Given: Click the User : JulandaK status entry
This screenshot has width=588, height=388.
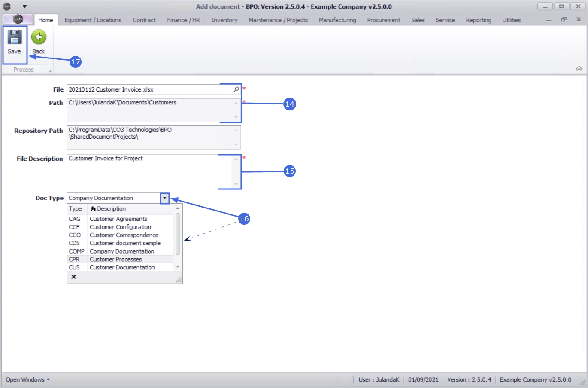Looking at the screenshot, I should [x=379, y=380].
